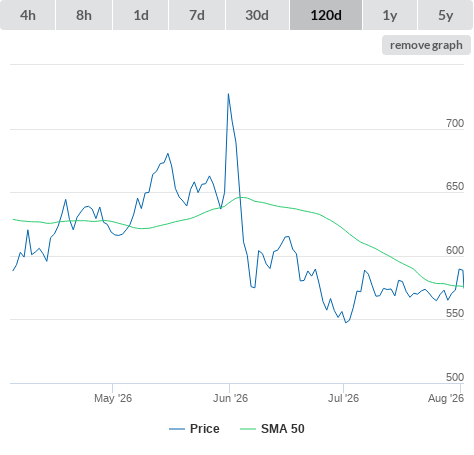The width and height of the screenshot is (474, 455).
Task: Toggle the SMA 50 legend label
Action: pos(283,429)
